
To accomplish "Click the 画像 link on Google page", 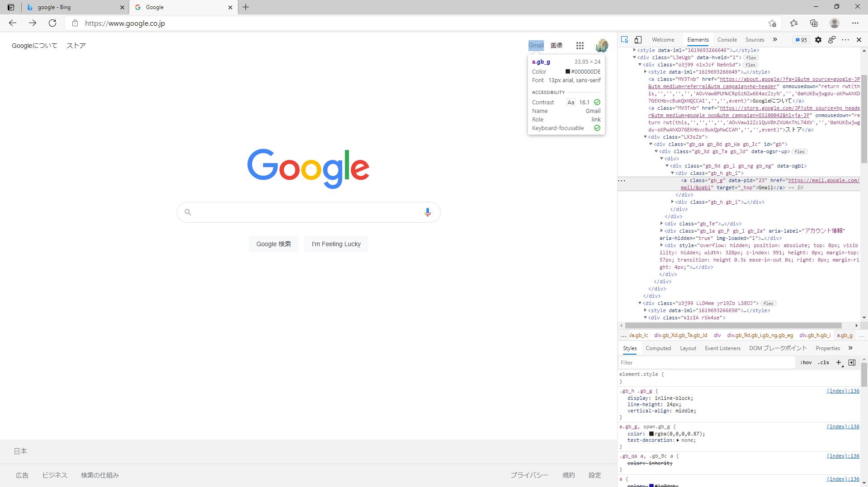I will pyautogui.click(x=557, y=45).
